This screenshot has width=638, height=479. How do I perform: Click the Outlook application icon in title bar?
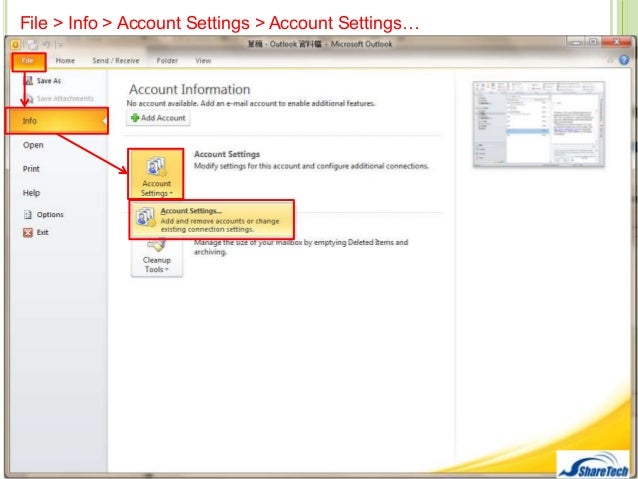15,44
